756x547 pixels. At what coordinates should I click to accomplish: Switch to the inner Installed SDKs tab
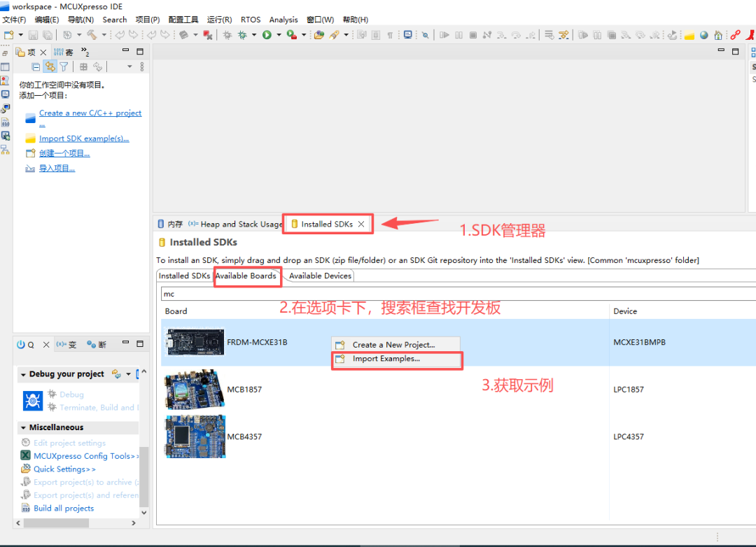(x=185, y=276)
